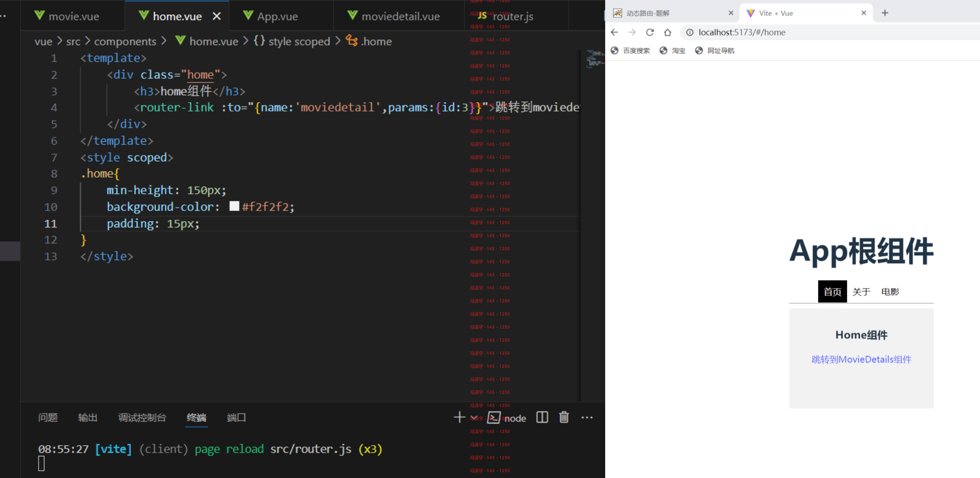Click the Vue icon on movie.vue tab

[x=39, y=15]
